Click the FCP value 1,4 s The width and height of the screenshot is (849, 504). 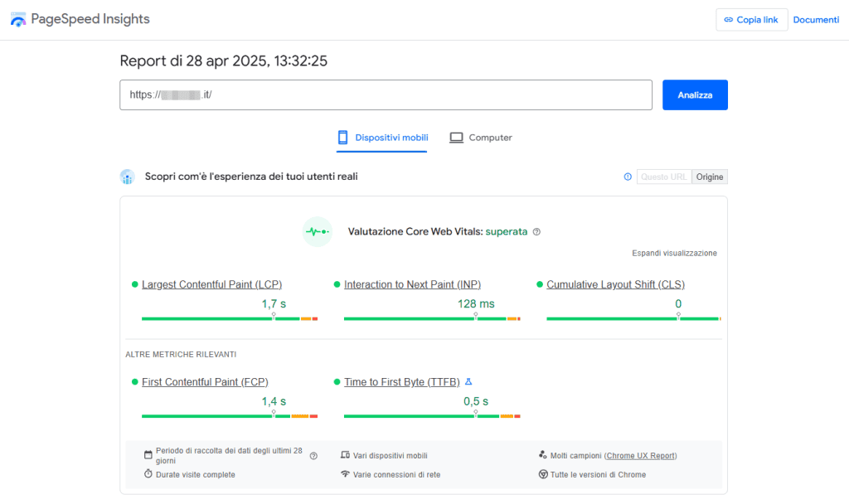[x=274, y=401]
